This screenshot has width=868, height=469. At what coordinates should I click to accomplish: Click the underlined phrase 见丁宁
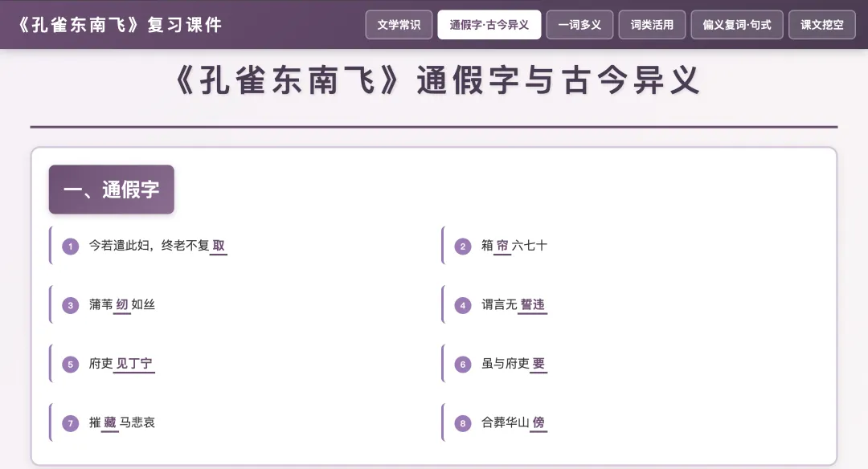tap(134, 365)
